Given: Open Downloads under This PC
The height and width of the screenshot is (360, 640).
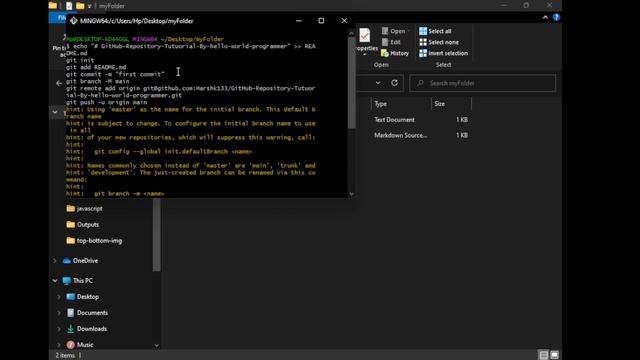Looking at the screenshot, I should click(87, 329).
